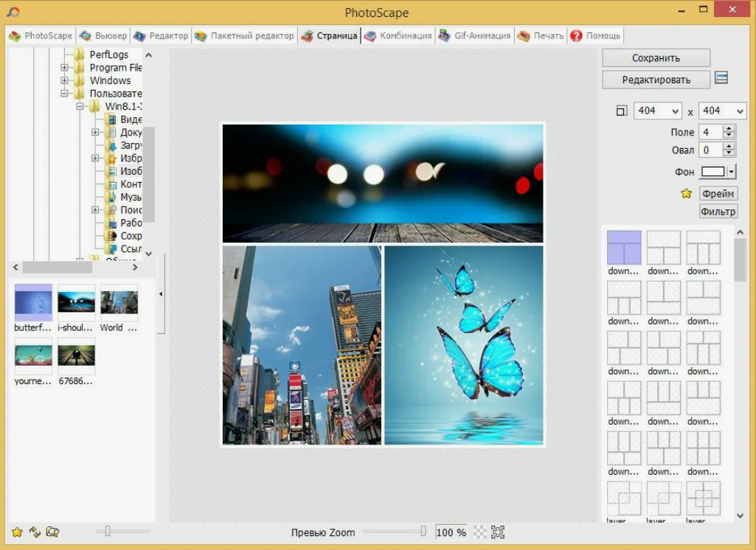This screenshot has height=550, width=756.
Task: Select the Изоб... pictures folder
Action: pyautogui.click(x=131, y=171)
